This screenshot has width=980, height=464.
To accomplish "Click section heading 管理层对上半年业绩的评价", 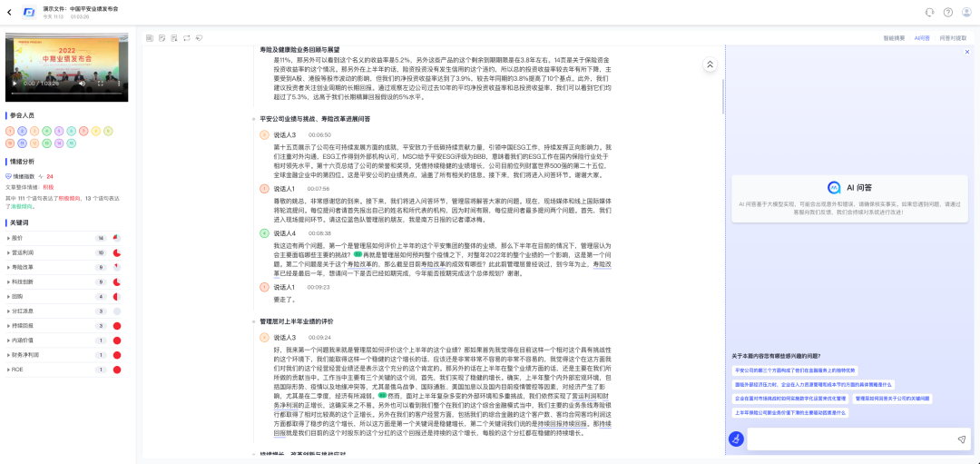I will pyautogui.click(x=297, y=321).
